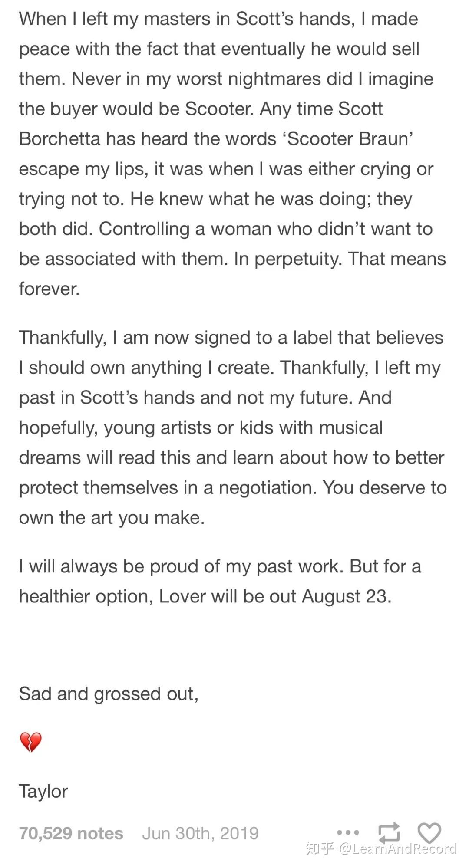
Task: Click the Zhihu logo watermark
Action: (x=320, y=848)
